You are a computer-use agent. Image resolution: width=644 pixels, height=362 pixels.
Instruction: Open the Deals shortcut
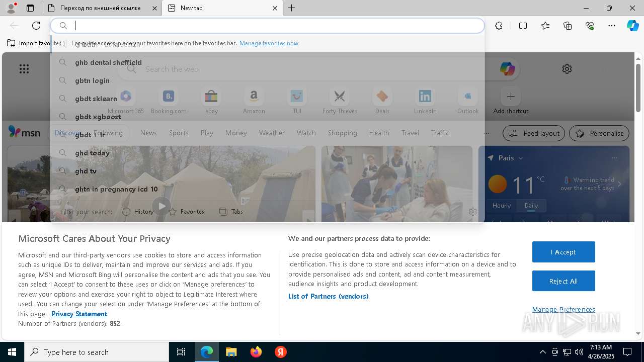pos(382,101)
